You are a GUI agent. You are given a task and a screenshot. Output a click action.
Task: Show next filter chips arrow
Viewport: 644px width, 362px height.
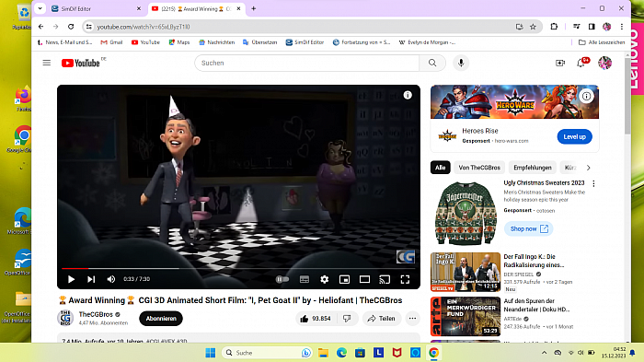[x=588, y=168]
